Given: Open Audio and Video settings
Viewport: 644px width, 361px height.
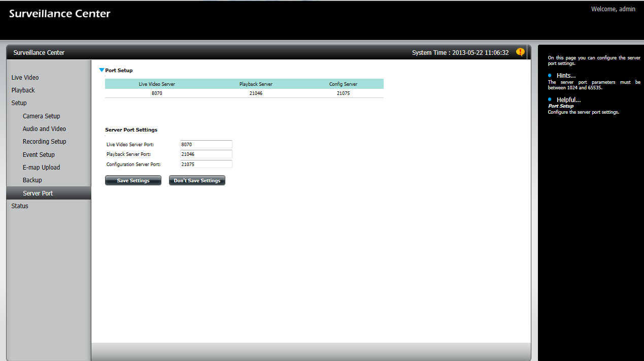Looking at the screenshot, I should (x=44, y=128).
